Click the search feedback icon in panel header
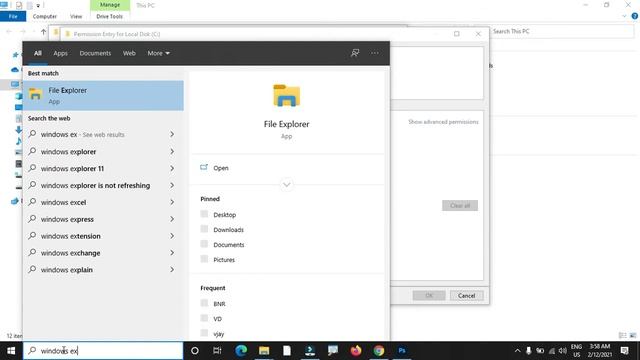This screenshot has width=640, height=360. coord(355,53)
